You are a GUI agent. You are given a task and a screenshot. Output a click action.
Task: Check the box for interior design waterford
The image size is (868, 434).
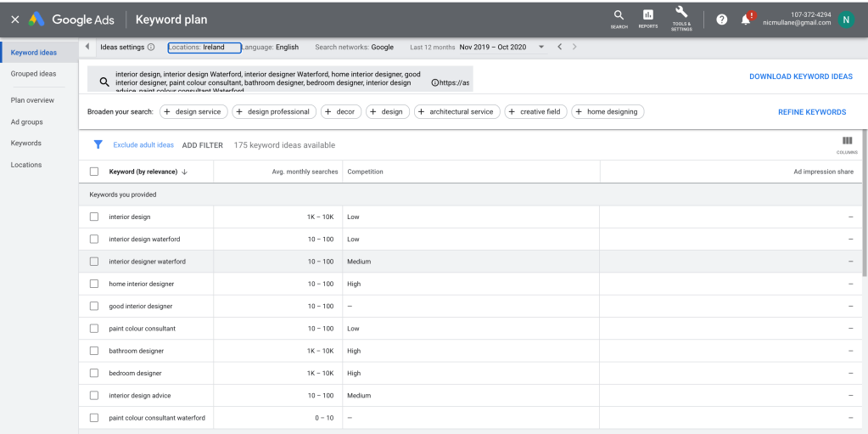tap(94, 240)
